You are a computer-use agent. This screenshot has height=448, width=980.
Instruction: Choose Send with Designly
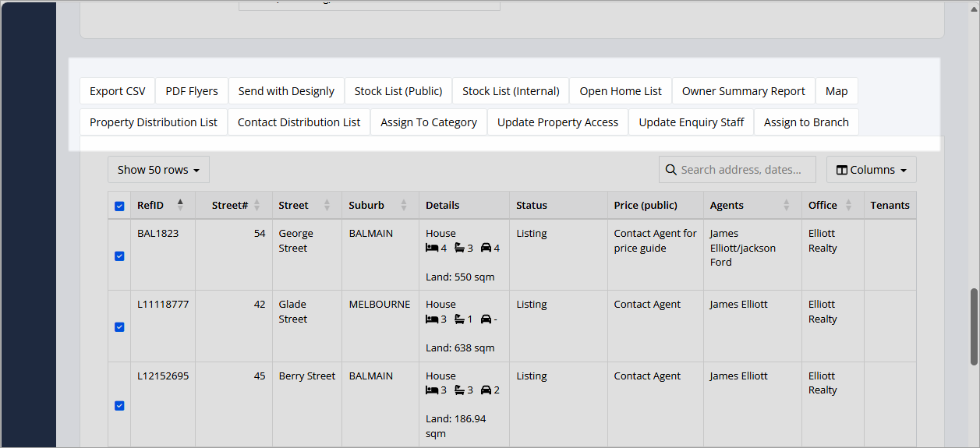pos(286,91)
